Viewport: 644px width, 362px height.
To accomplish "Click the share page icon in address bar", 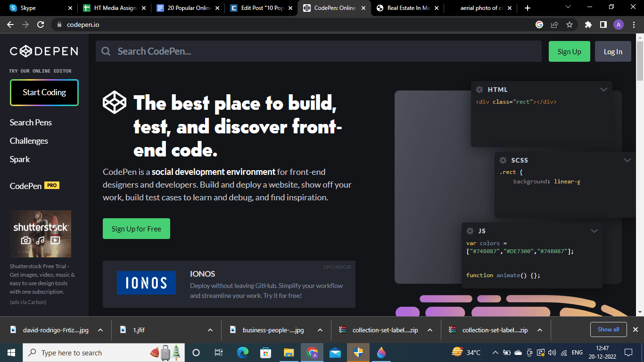I will (554, 25).
